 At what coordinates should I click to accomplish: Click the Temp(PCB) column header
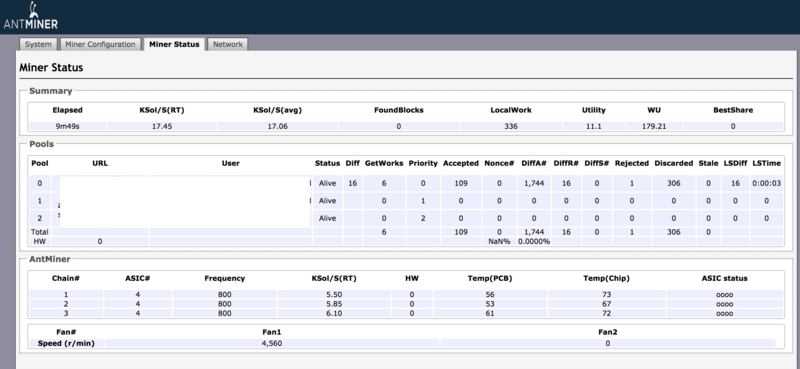490,278
